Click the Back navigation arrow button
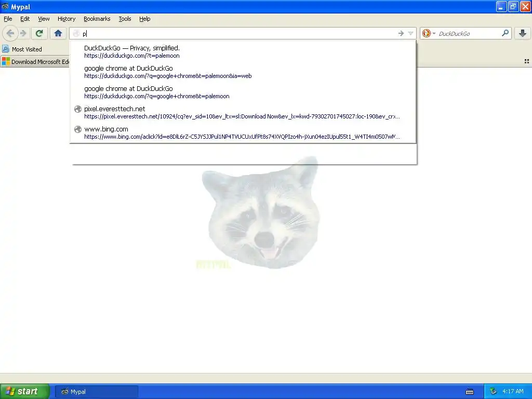Viewport: 532px width, 399px height. pos(10,33)
